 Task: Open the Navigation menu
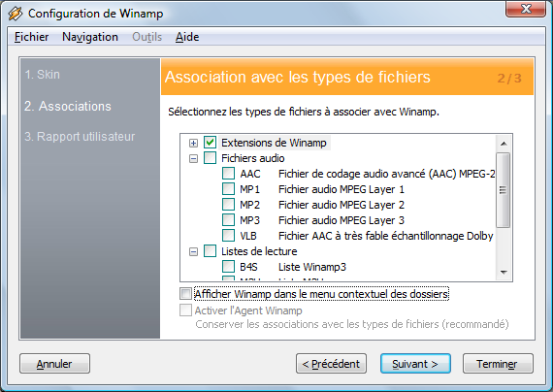[90, 37]
